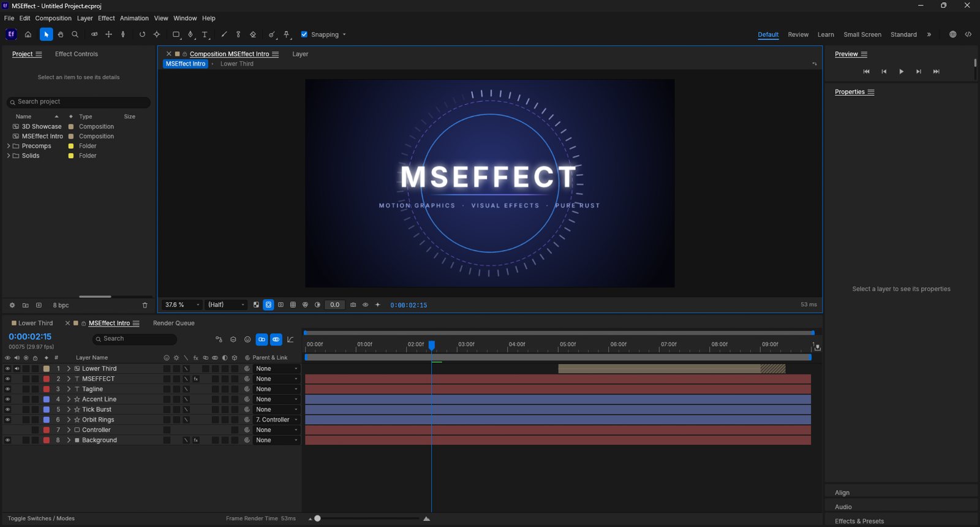Mute audio on the Lower Third layer
The image size is (980, 527).
(17, 368)
